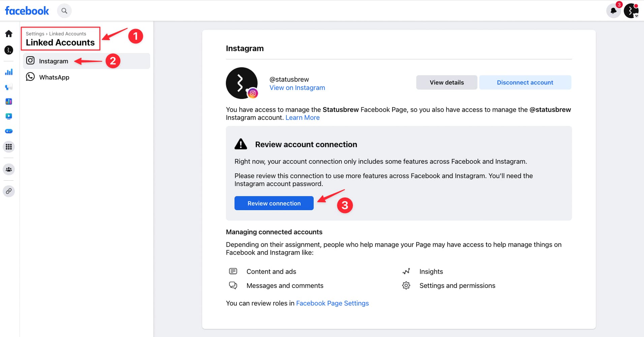This screenshot has height=337, width=644.
Task: Click the Linked Accounts page title
Action: tap(60, 42)
